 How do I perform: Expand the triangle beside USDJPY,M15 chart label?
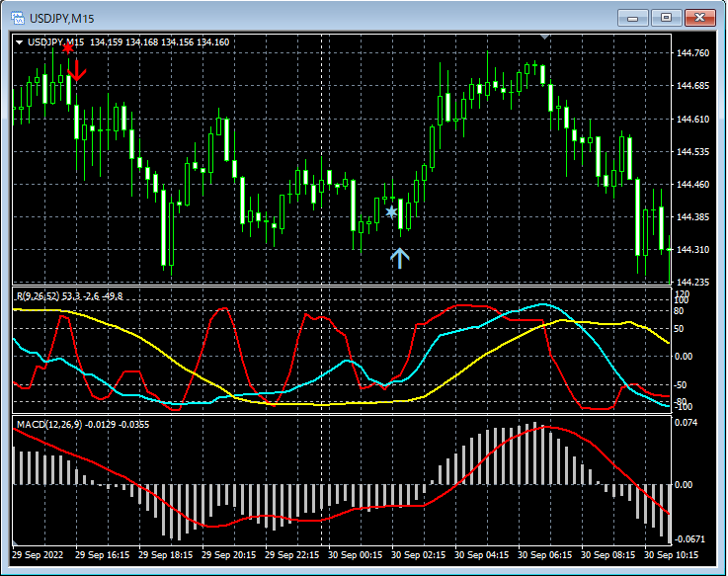tap(19, 41)
